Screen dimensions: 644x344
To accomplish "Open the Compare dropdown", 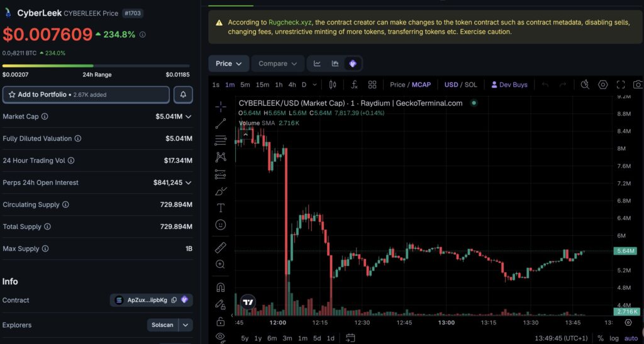I will click(x=277, y=64).
